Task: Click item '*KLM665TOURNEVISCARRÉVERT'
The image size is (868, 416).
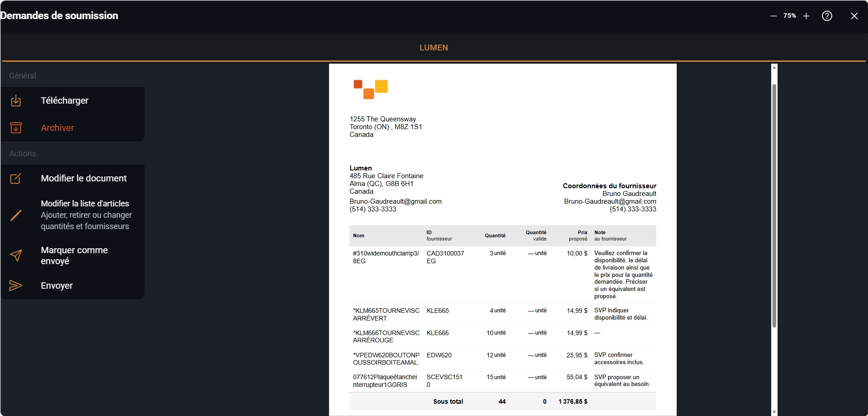Action: (386, 314)
